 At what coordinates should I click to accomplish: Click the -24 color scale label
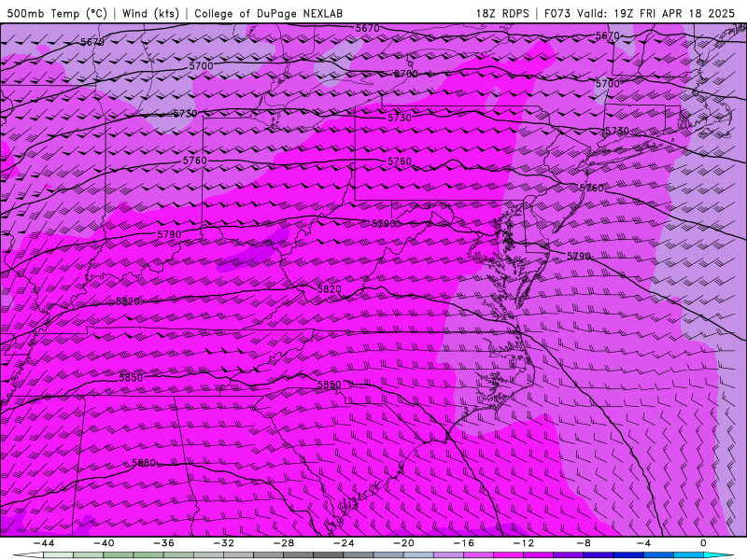pos(344,543)
